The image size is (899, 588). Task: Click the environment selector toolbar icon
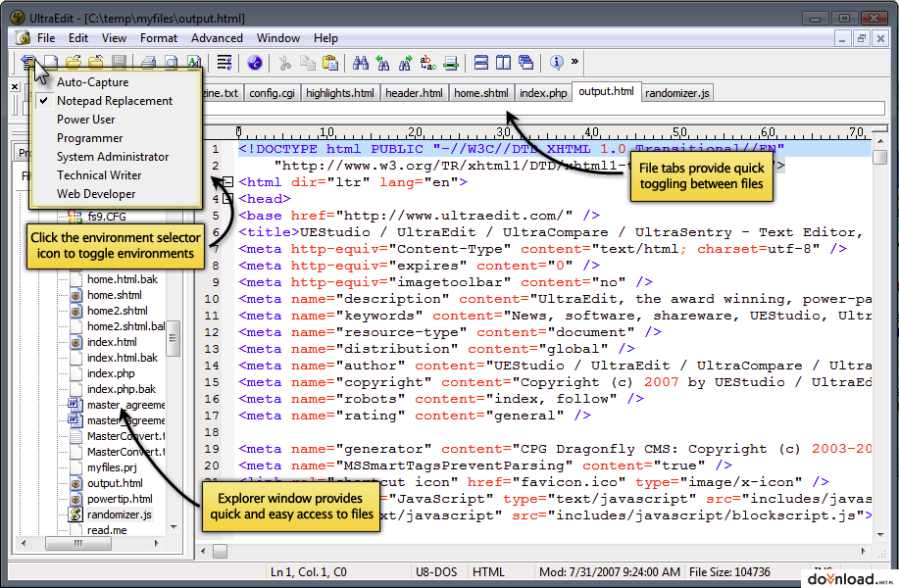point(27,62)
